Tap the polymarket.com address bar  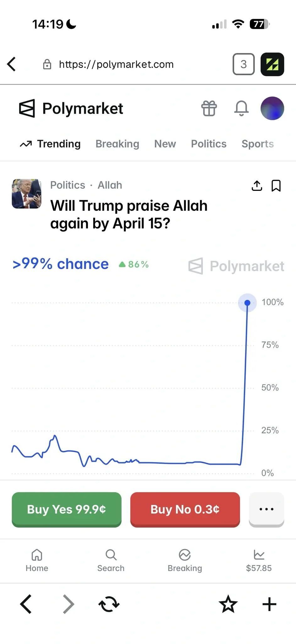pos(116,64)
